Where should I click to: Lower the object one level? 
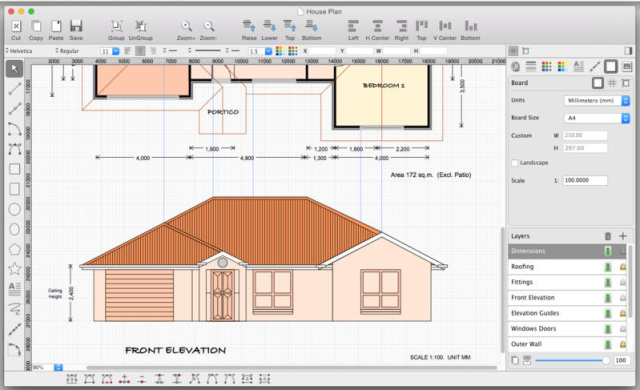(x=269, y=26)
